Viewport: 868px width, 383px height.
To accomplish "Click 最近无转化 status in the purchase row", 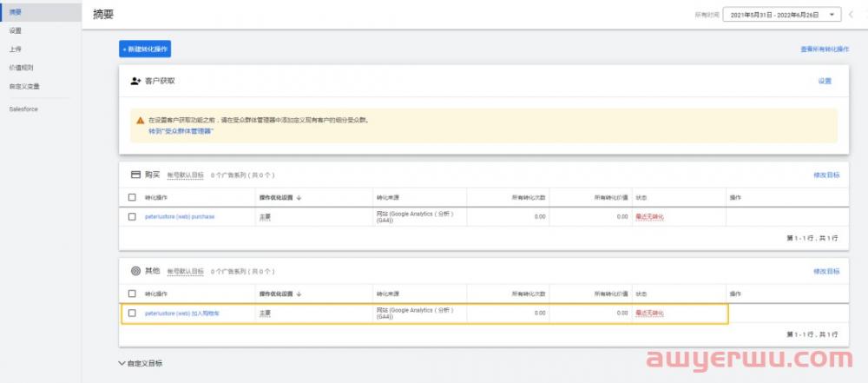I will click(650, 217).
